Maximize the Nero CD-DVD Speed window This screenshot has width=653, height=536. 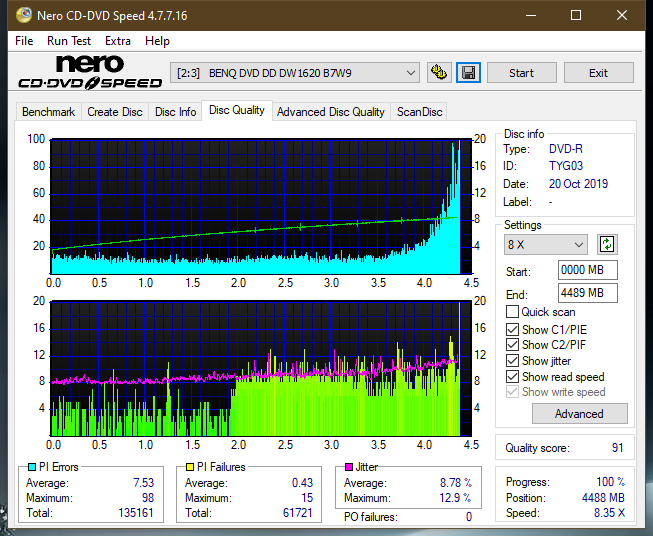tap(576, 15)
